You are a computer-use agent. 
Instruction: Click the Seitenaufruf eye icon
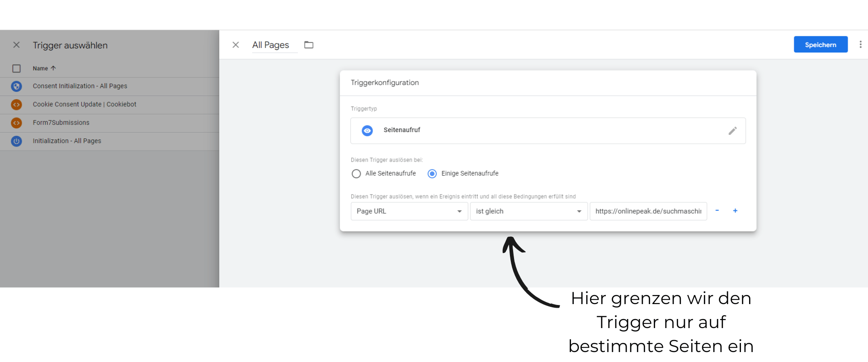click(367, 131)
